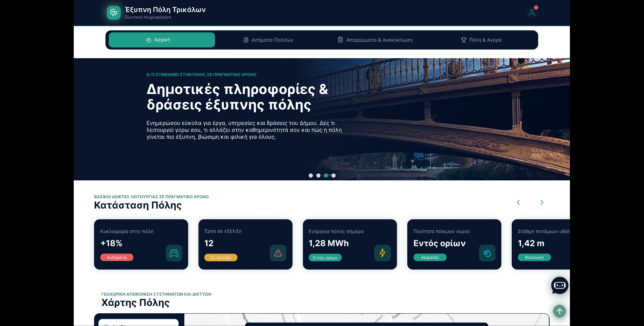
Task: Open the chatbot assistant bubble
Action: 560,285
